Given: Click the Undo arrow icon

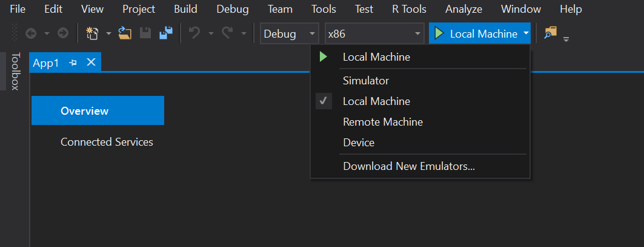Looking at the screenshot, I should [x=194, y=34].
